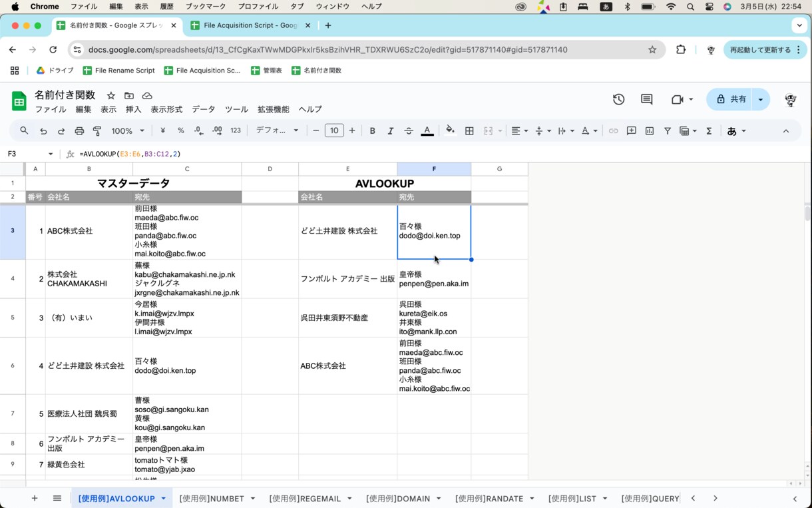Click the move-to-folder icon beside the title
Viewport: 812px width, 508px height.
tap(129, 96)
